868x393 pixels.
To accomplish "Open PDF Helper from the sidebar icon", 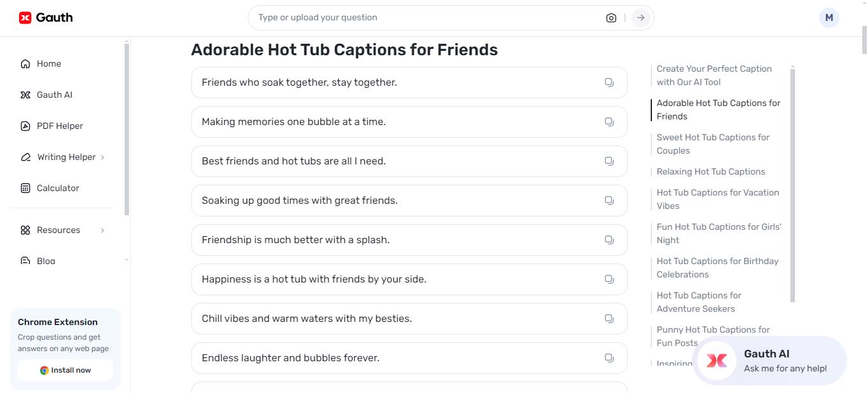I will (x=25, y=126).
